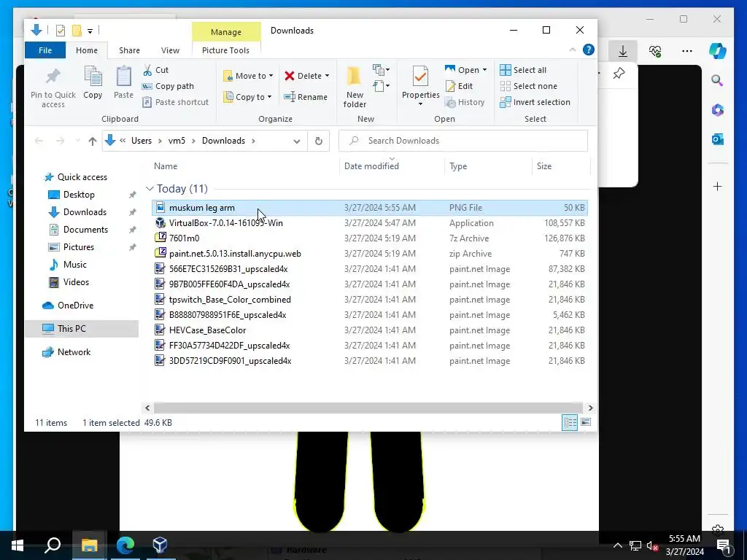Go up one folder level
This screenshot has width=747, height=560.
point(93,141)
